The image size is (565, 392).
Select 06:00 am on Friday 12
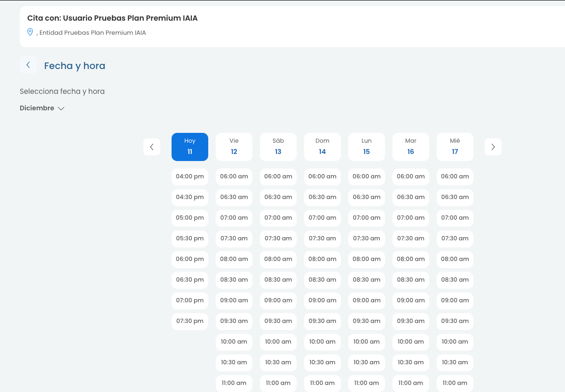[234, 177]
